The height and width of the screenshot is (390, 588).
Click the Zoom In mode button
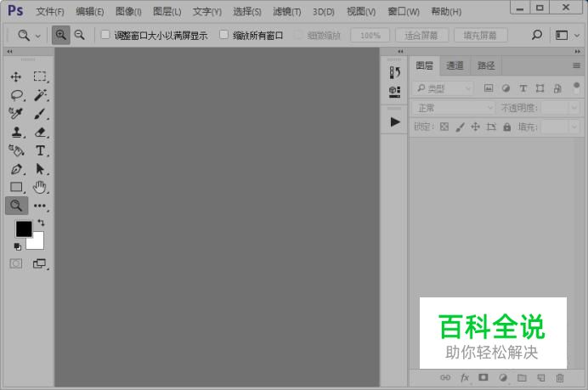[60, 35]
